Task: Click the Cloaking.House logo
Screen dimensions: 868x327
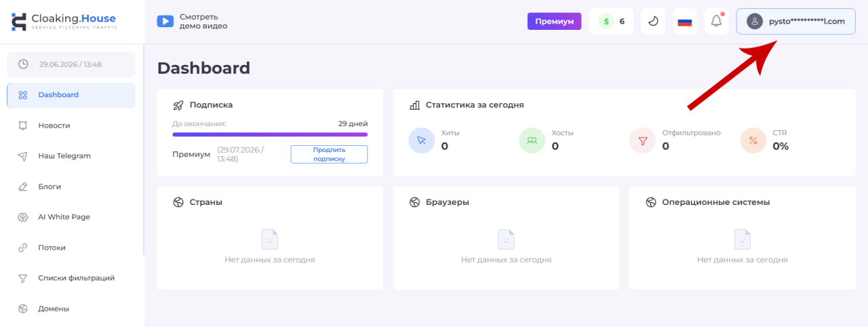Action: point(64,22)
